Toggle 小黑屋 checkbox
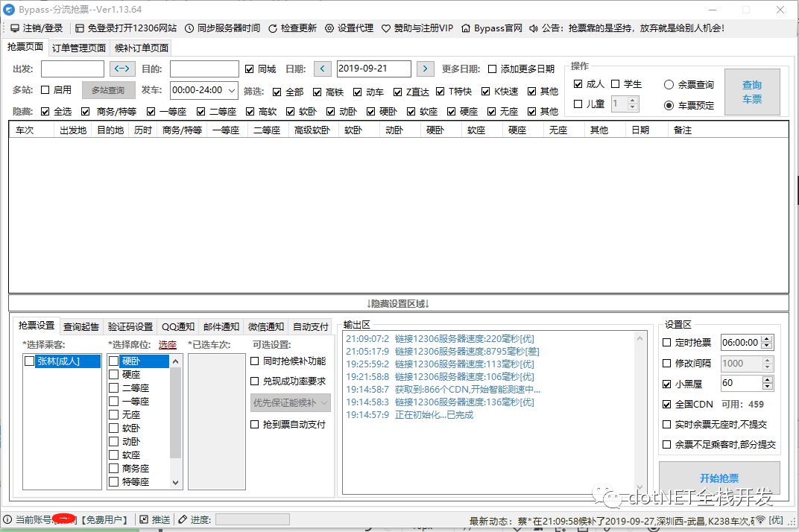Screen dimensions: 799x532 (666, 384)
